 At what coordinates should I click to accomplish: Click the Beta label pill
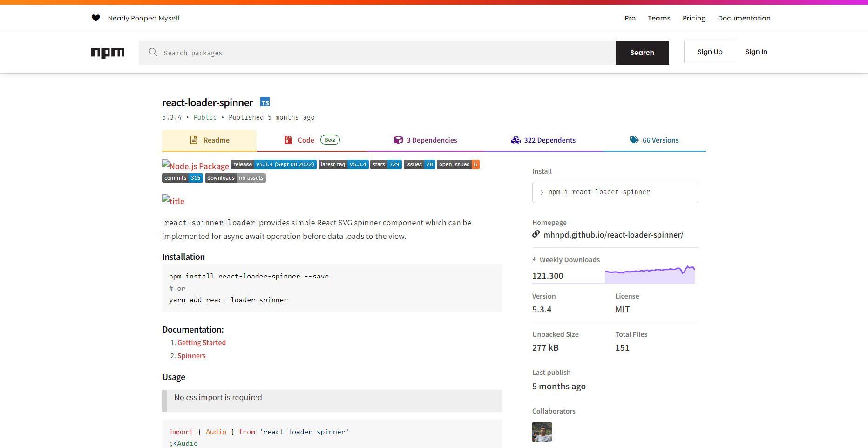[330, 140]
